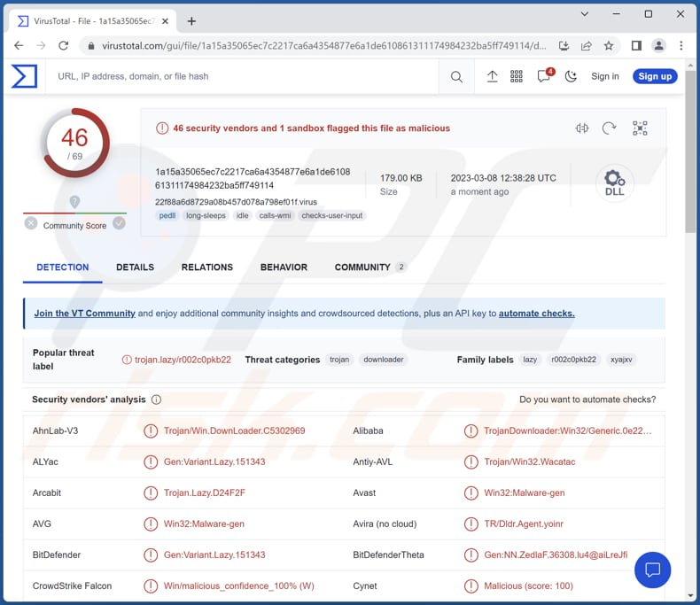Screen dimensions: 700x605
Task: Click Arcabit result Trojan.Lazy.D24F2F
Action: point(205,493)
